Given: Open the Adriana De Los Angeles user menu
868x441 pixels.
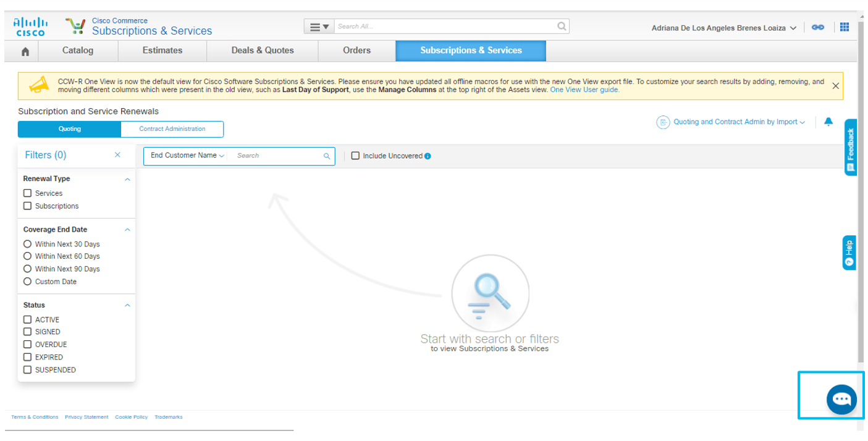Looking at the screenshot, I should (724, 28).
